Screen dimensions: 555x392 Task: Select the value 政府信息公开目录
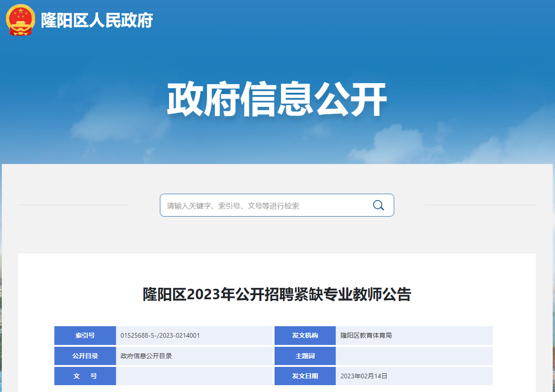tap(146, 356)
